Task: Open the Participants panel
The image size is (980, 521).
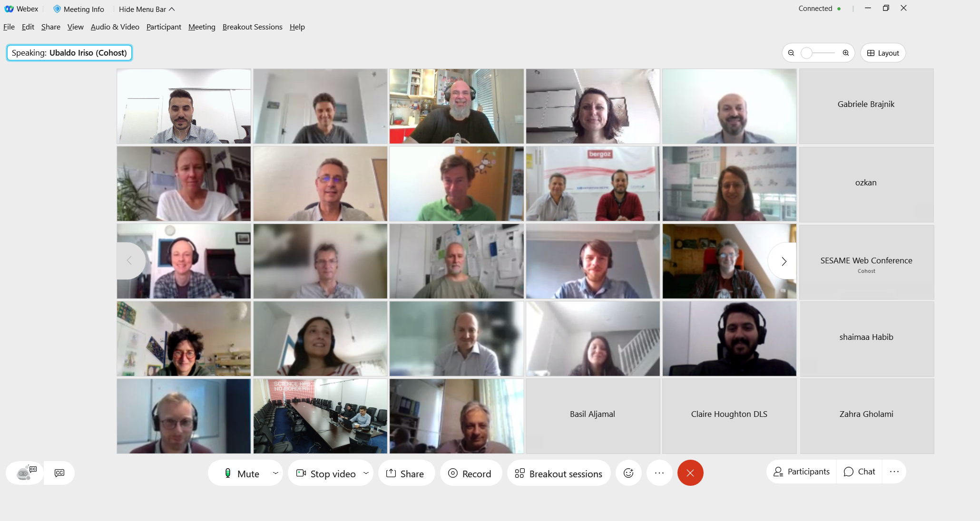Action: tap(802, 472)
